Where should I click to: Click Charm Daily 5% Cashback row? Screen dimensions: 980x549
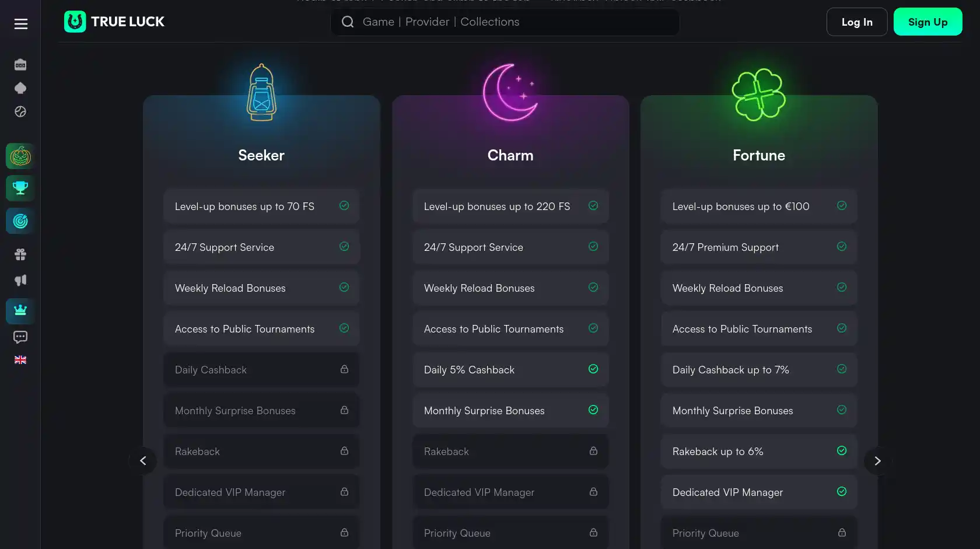click(510, 369)
